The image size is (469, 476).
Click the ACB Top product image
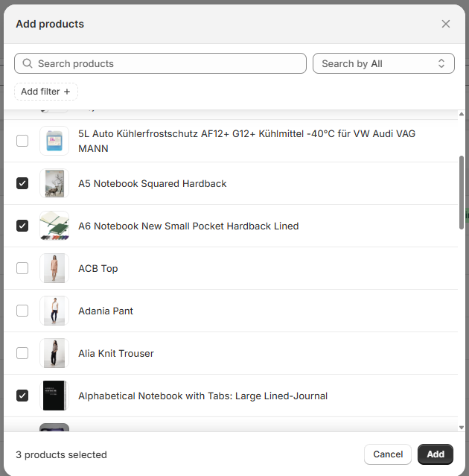click(x=54, y=268)
